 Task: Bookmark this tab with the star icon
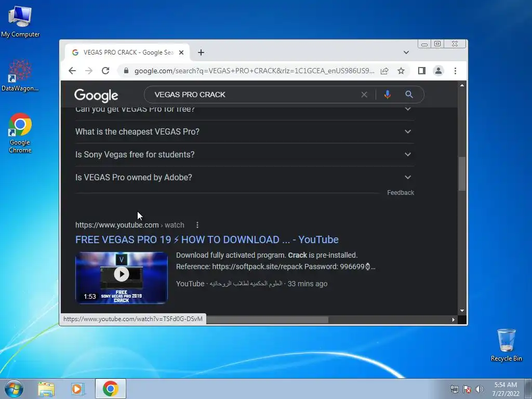401,71
